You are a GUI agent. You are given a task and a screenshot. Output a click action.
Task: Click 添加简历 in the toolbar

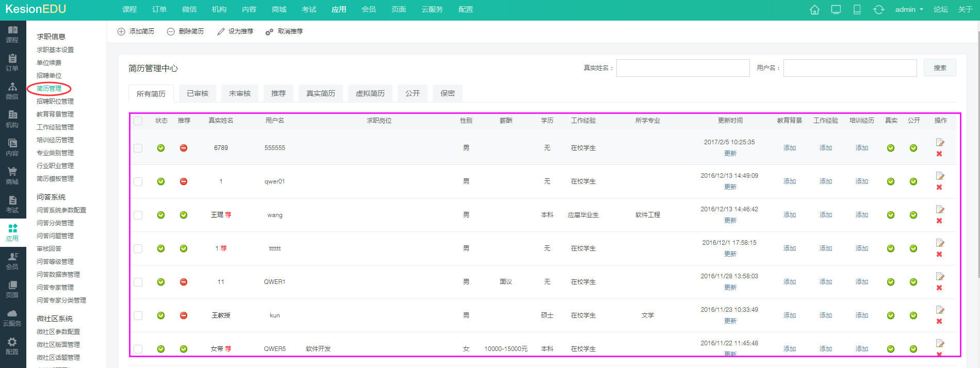click(x=136, y=31)
